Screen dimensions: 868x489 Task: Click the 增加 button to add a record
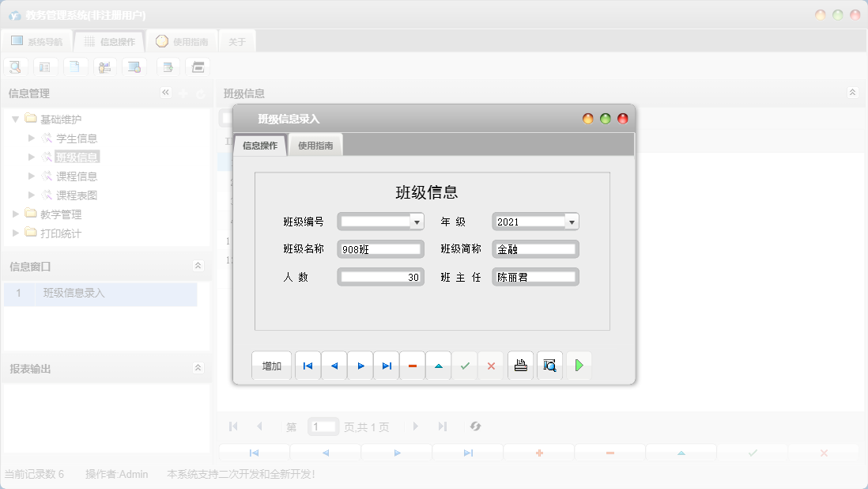[x=271, y=365]
